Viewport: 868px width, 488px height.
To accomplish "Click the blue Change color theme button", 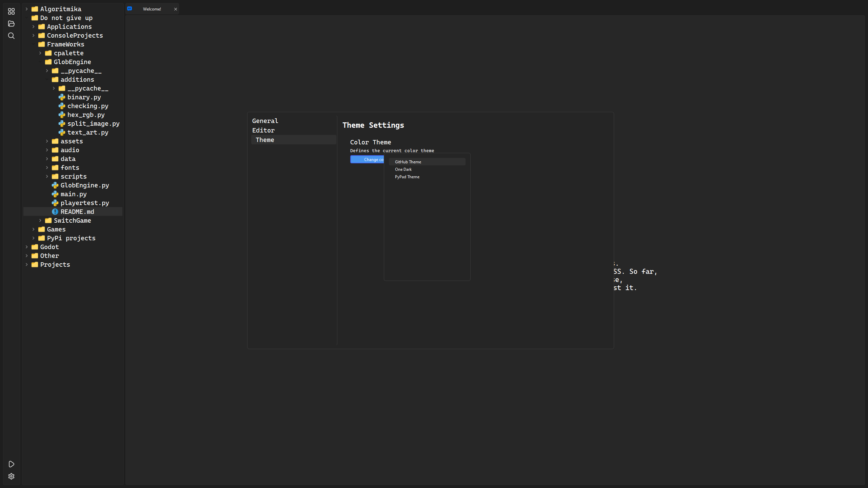I will click(x=367, y=160).
